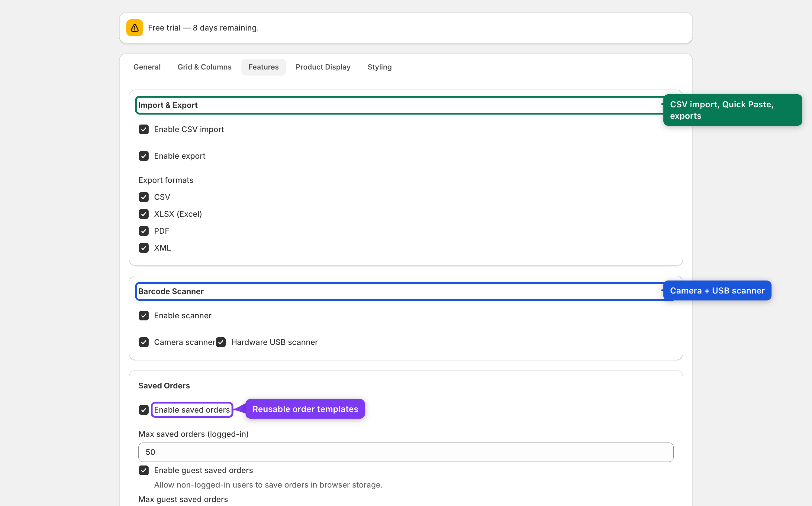Click the Enable CSV import label
The width and height of the screenshot is (812, 506).
coord(189,129)
